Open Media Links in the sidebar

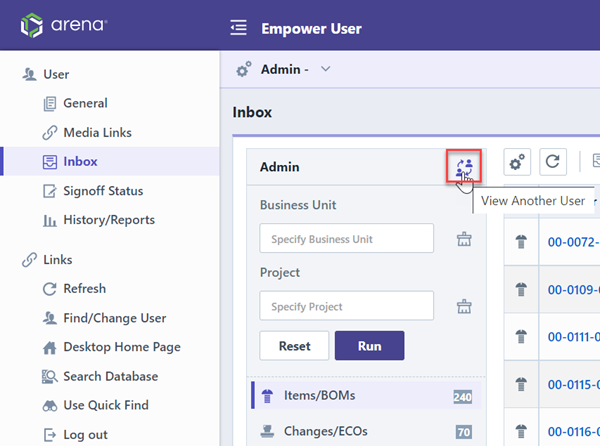97,133
